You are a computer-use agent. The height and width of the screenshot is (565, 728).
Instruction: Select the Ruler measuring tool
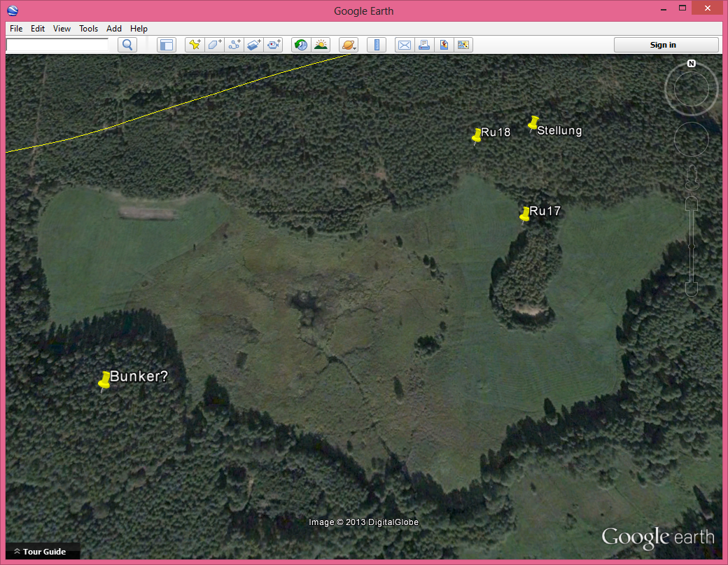[377, 45]
